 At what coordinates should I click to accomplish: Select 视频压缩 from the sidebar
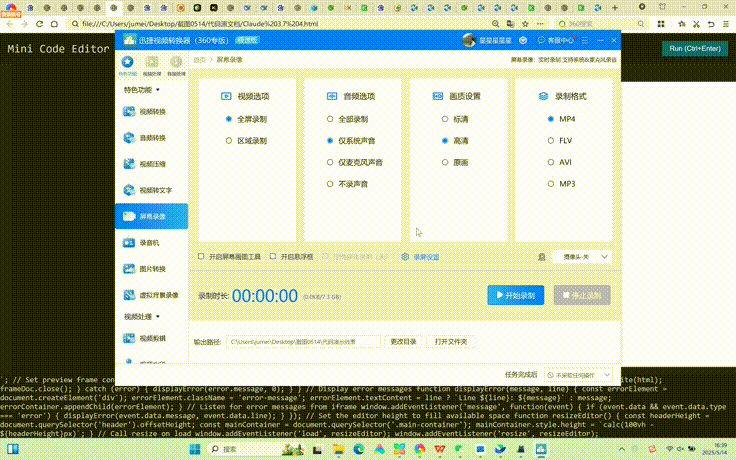pos(151,163)
